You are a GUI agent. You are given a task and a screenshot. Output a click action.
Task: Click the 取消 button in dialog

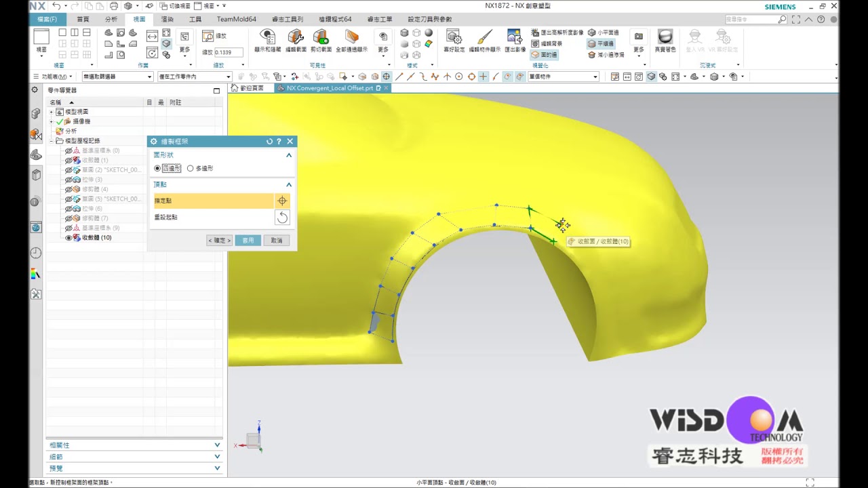click(277, 241)
